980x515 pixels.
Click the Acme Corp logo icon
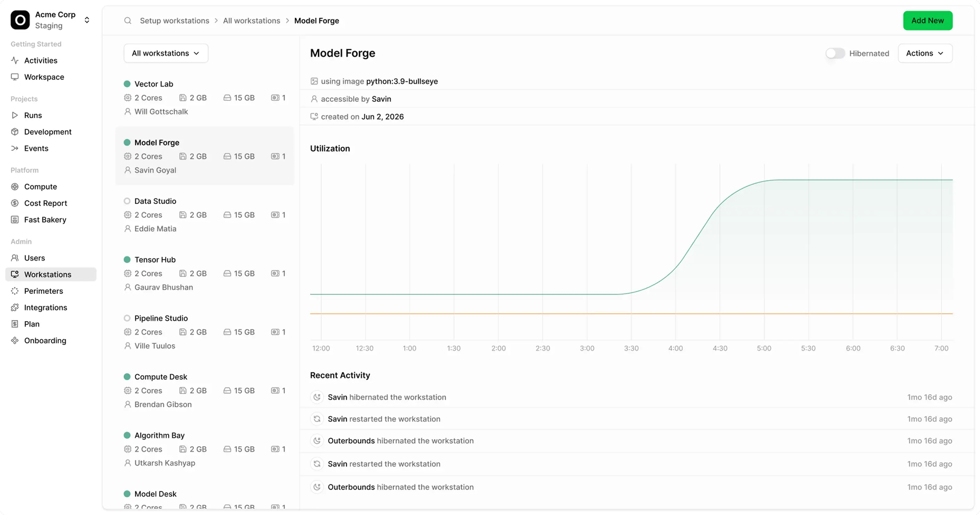pyautogui.click(x=20, y=20)
